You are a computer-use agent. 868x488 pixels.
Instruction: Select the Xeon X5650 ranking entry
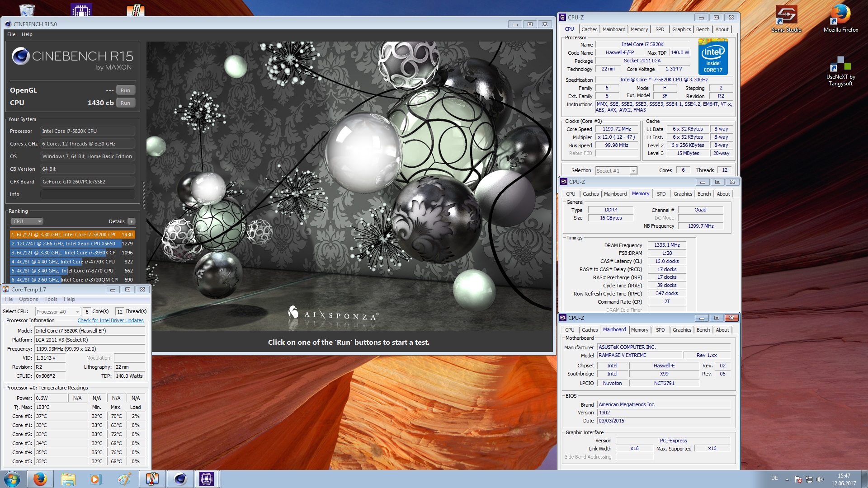pyautogui.click(x=72, y=244)
